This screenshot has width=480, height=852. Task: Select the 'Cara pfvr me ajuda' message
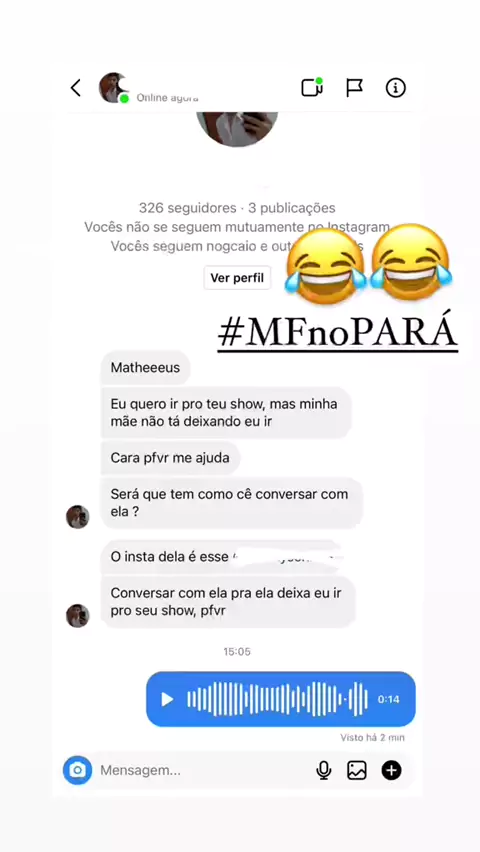pos(170,458)
